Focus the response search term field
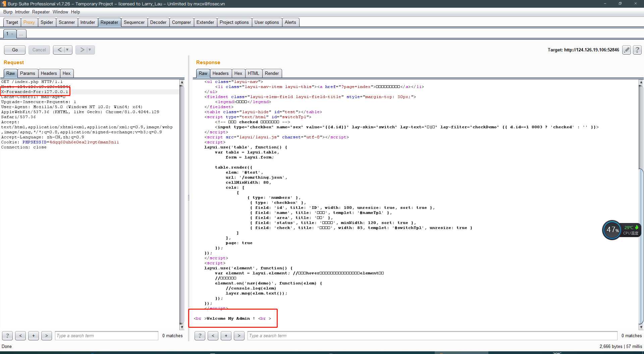Image resolution: width=644 pixels, height=354 pixels. click(433, 336)
